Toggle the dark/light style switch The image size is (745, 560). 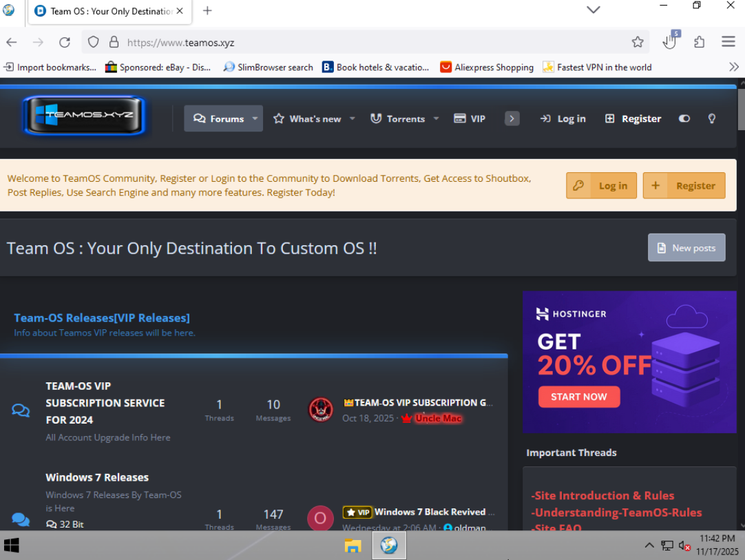684,118
